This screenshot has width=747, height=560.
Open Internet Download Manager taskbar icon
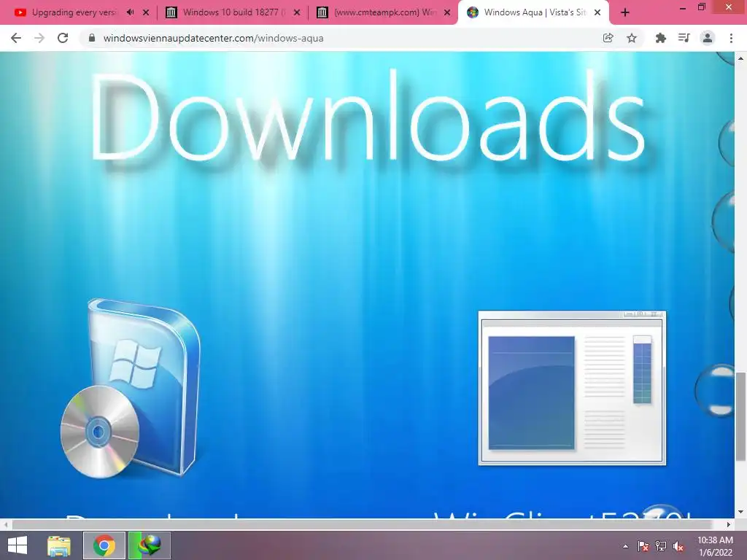click(149, 545)
